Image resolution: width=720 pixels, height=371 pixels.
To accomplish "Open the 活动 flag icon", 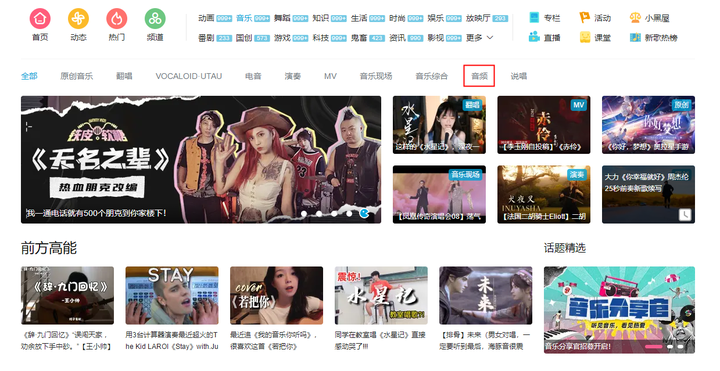I will (584, 17).
